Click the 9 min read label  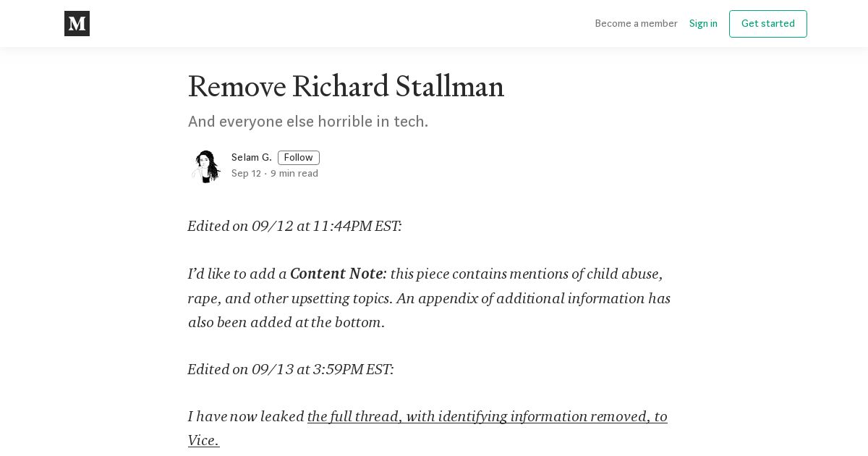294,174
